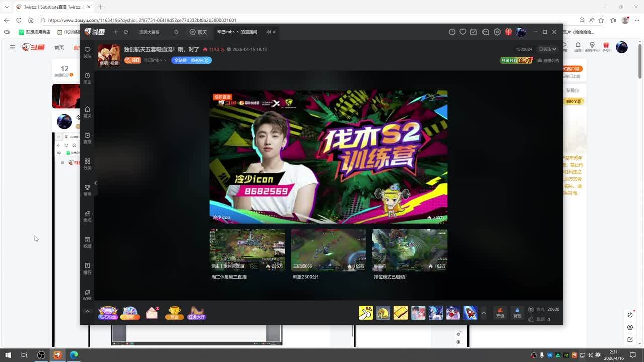644x362 pixels.
Task: Click the 冷少icon featured stream banner
Action: (329, 156)
